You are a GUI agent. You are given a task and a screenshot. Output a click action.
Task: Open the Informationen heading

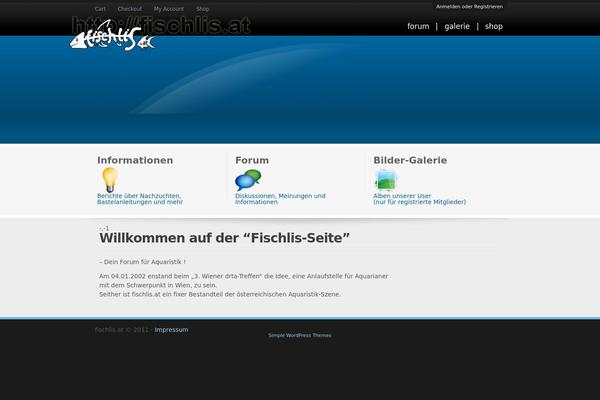pos(135,160)
